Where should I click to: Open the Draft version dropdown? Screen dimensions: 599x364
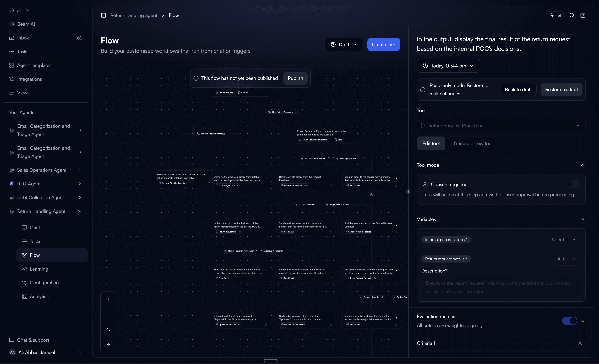(x=344, y=44)
